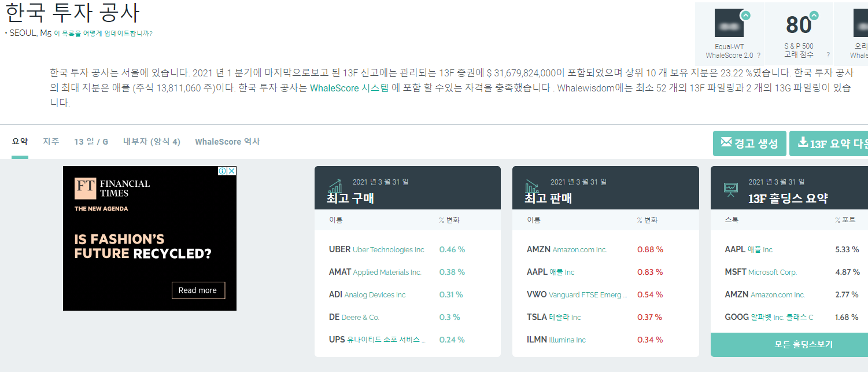This screenshot has height=372, width=868.
Task: Open the 요약 tab
Action: (x=20, y=142)
